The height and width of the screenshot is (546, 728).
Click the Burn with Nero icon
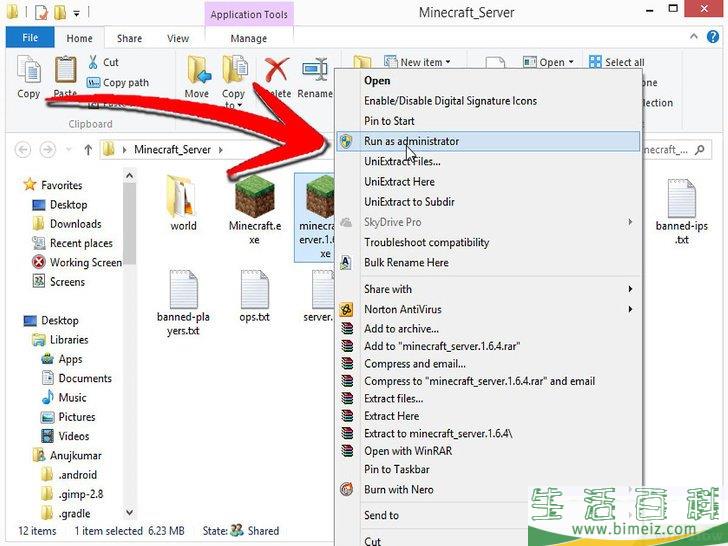tap(346, 489)
